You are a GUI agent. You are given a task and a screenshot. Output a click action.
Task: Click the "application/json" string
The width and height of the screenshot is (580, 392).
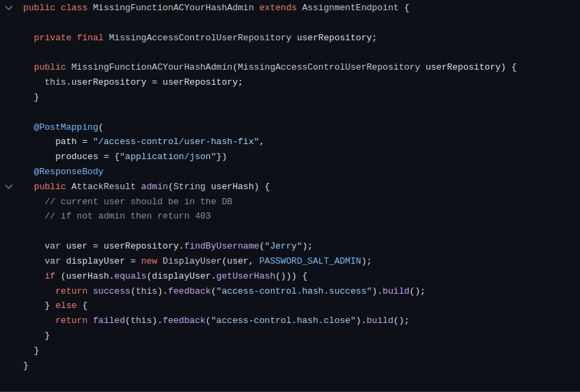point(167,156)
